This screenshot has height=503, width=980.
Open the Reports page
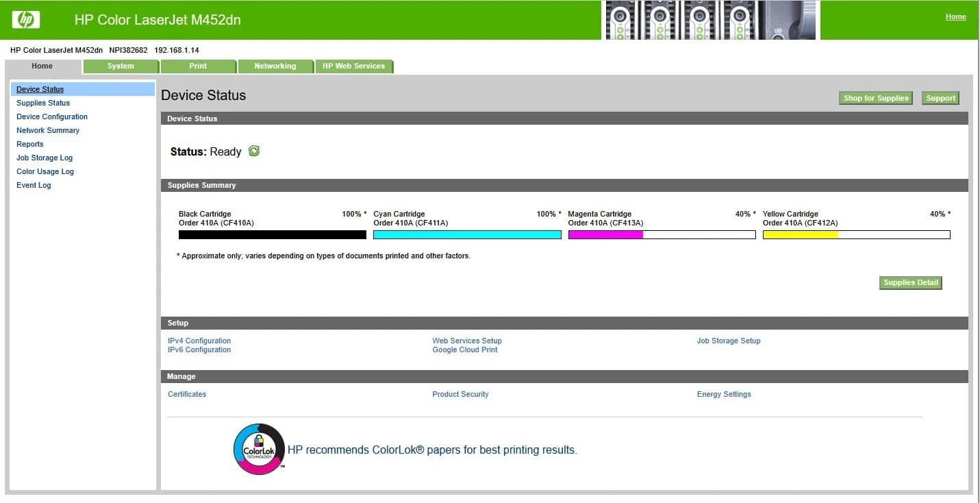(30, 144)
